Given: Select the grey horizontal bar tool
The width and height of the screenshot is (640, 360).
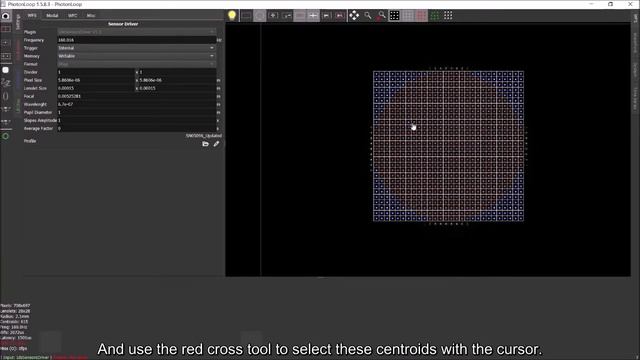Looking at the screenshot, I should point(300,16).
